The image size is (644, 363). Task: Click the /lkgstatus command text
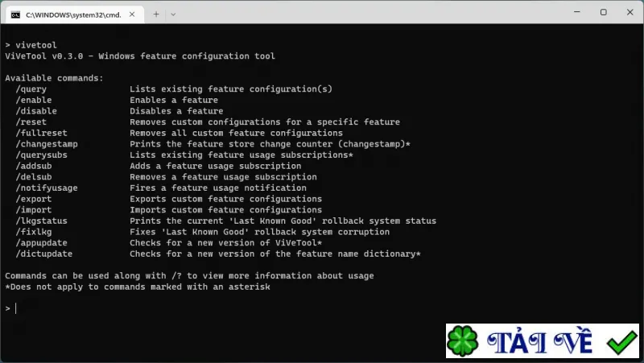[x=42, y=221]
